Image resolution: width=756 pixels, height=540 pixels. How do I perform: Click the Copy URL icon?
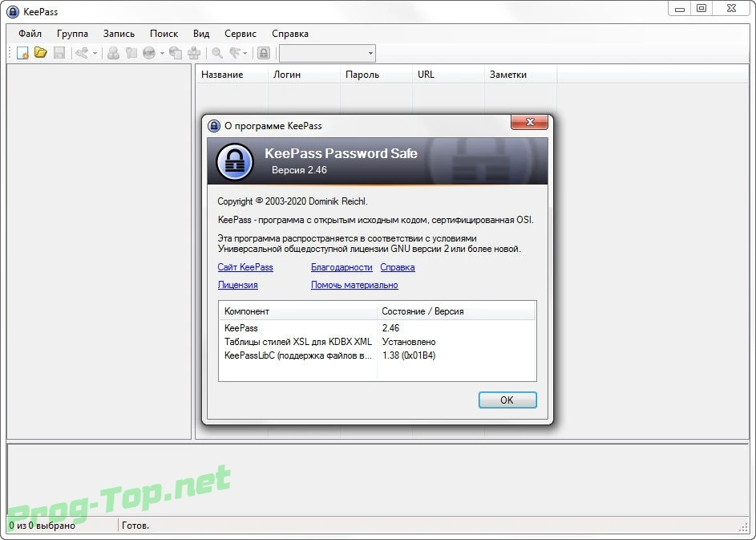click(x=176, y=53)
